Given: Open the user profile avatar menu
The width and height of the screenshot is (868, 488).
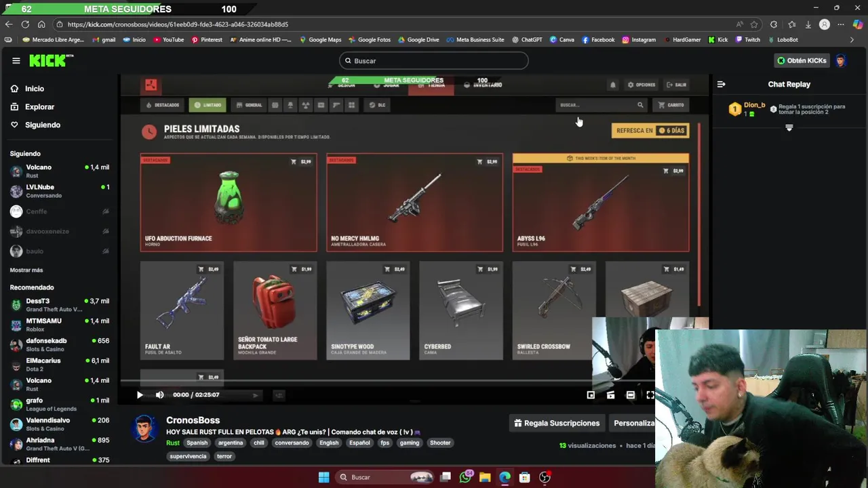Looking at the screenshot, I should click(x=842, y=60).
